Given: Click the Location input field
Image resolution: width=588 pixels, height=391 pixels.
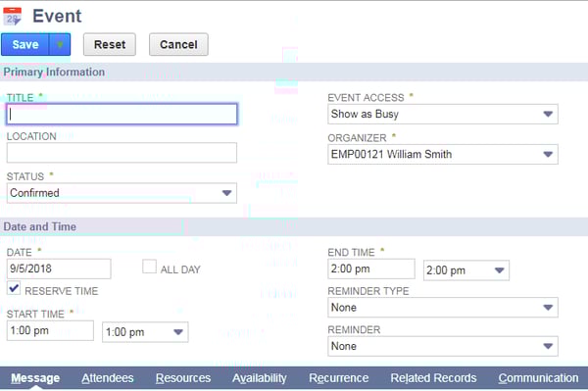Looking at the screenshot, I should [x=122, y=153].
